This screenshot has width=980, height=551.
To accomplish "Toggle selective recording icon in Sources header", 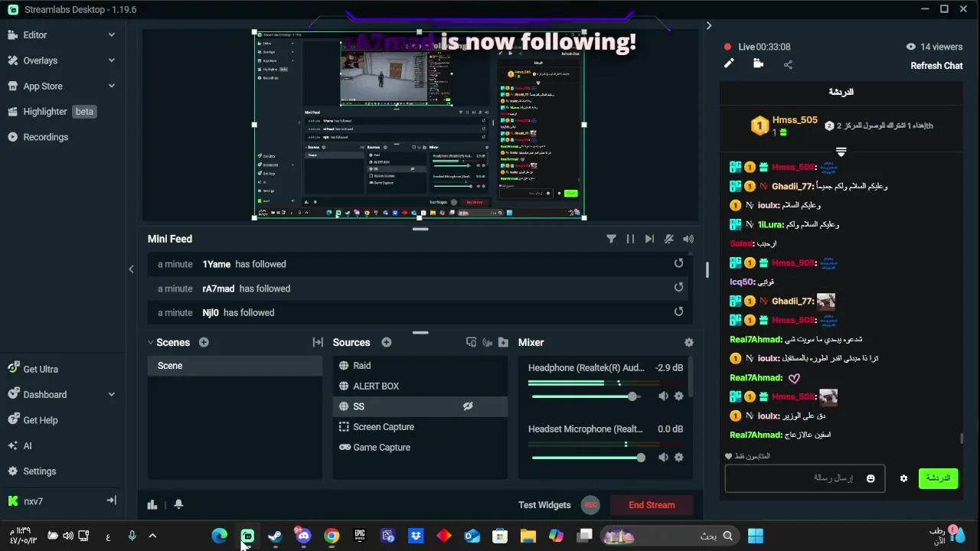I will 487,343.
